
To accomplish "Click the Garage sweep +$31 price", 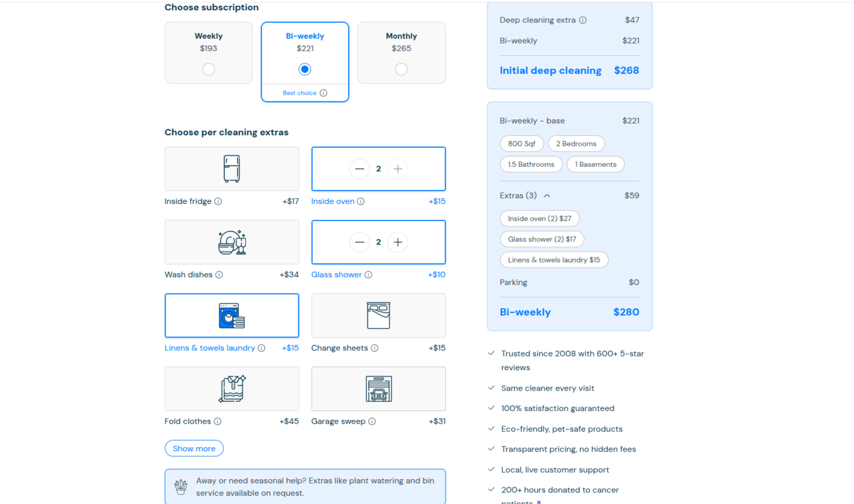I will pyautogui.click(x=437, y=421).
